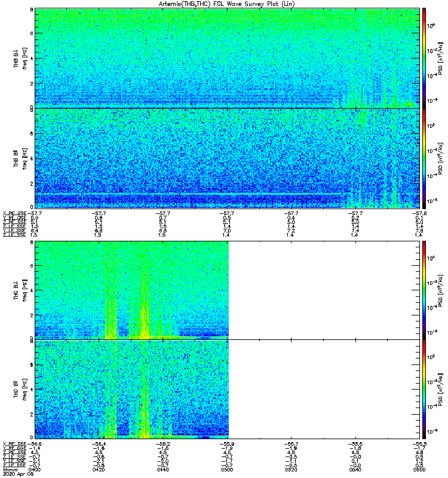Click the '-55.9' X_RE_GSE value

tap(227, 444)
